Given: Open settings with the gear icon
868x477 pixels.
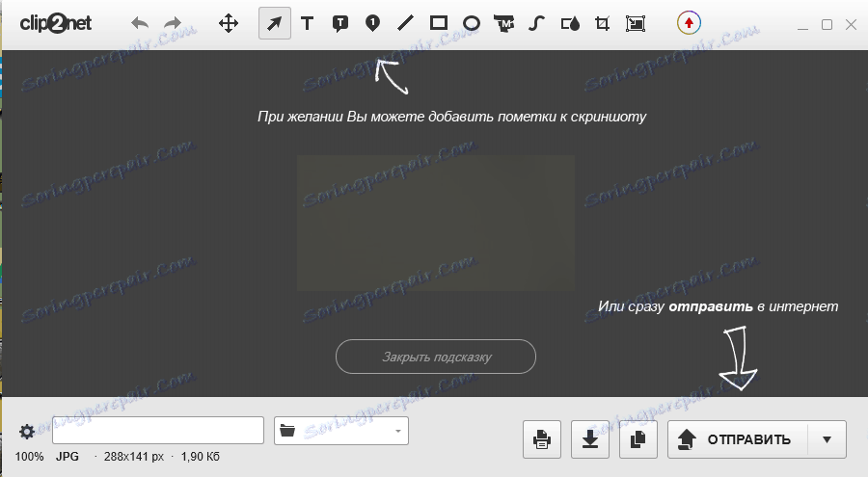Looking at the screenshot, I should (27, 432).
